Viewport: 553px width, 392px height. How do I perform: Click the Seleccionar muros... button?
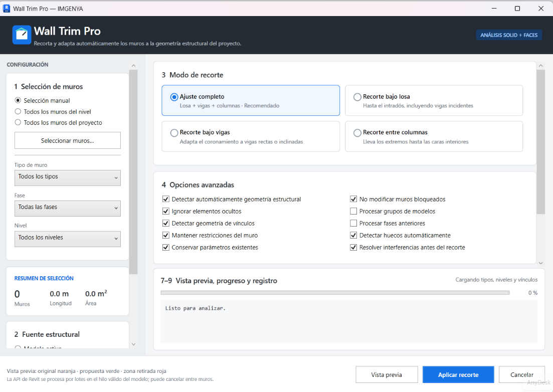coord(67,141)
